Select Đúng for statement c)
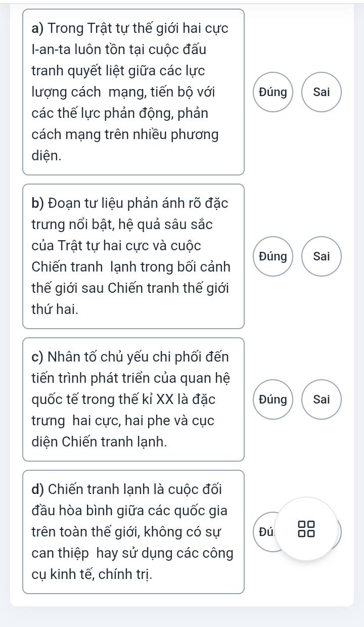The height and width of the screenshot is (627, 364). click(x=273, y=399)
